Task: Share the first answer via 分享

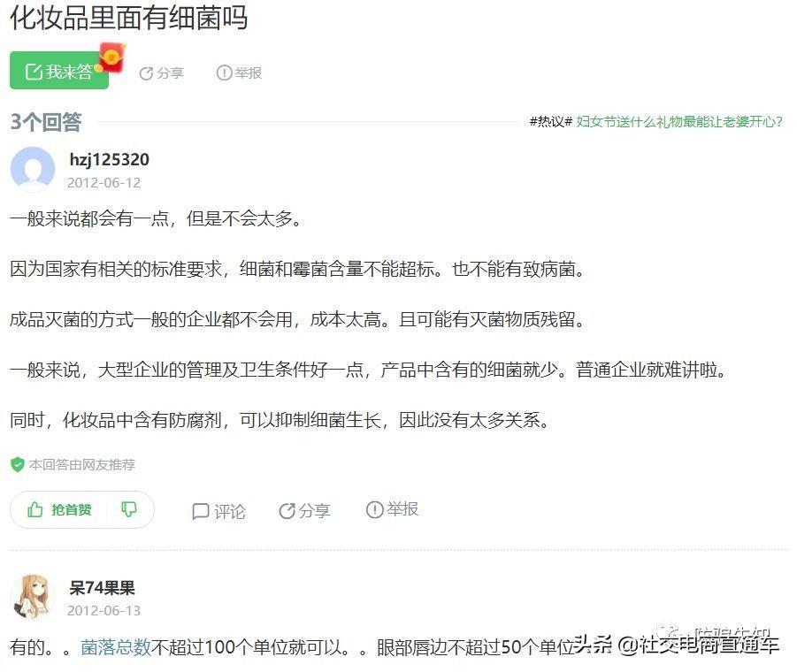Action: tap(304, 510)
